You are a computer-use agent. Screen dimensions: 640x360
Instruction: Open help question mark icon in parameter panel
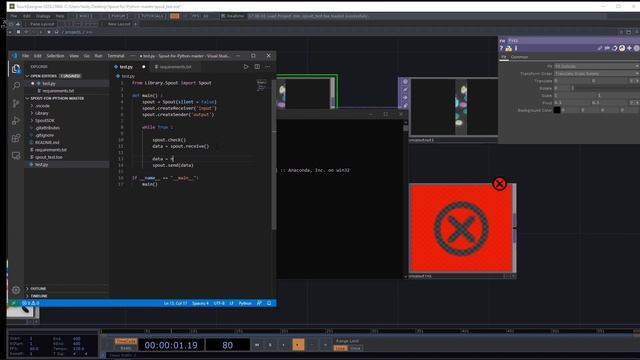tap(502, 48)
